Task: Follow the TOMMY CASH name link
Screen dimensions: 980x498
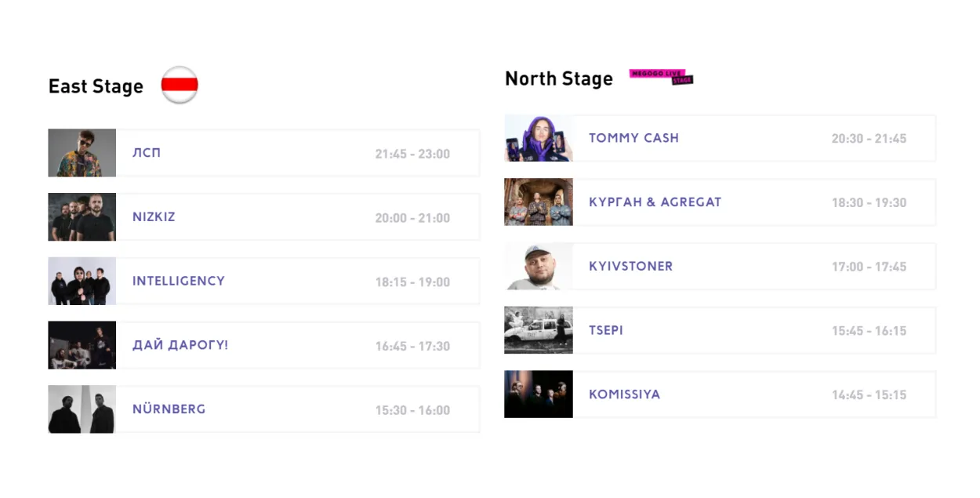Action: [x=634, y=138]
